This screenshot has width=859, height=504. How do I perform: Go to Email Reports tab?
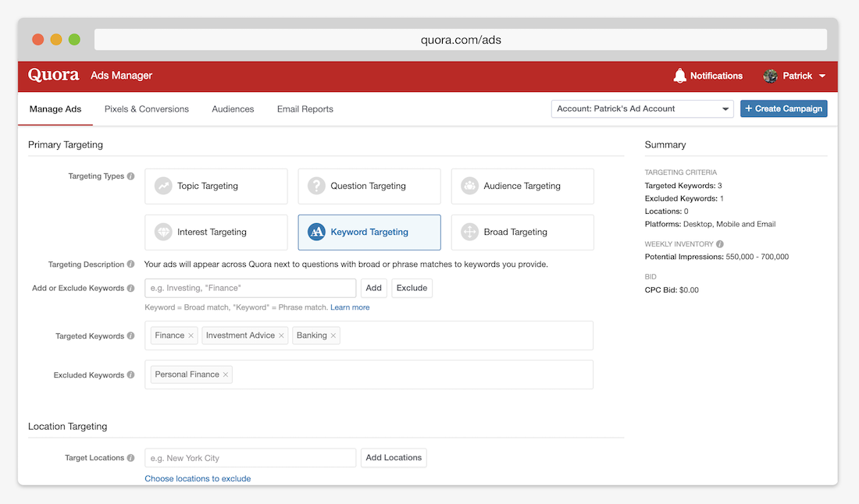point(305,109)
